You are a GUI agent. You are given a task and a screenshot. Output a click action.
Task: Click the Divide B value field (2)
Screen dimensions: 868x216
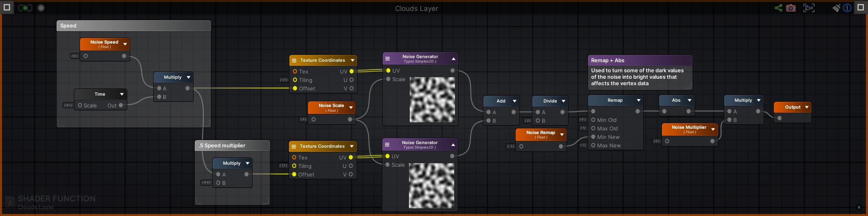coord(527,121)
